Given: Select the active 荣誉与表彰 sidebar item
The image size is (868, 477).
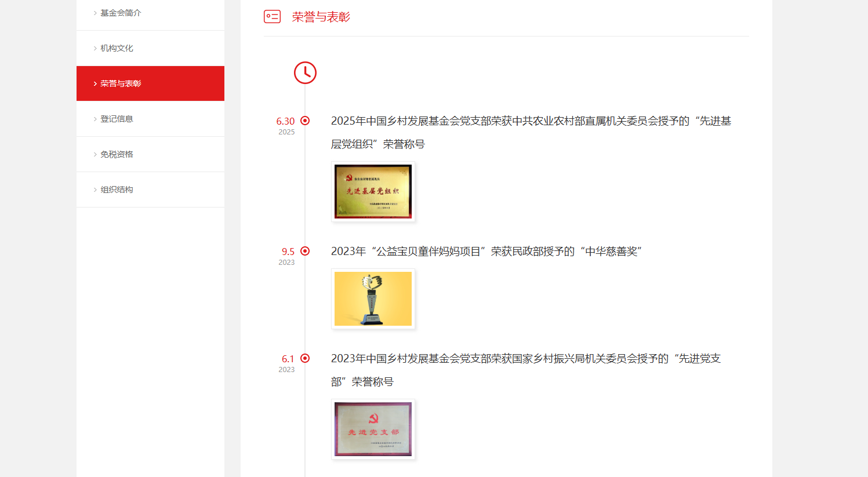Looking at the screenshot, I should point(121,83).
